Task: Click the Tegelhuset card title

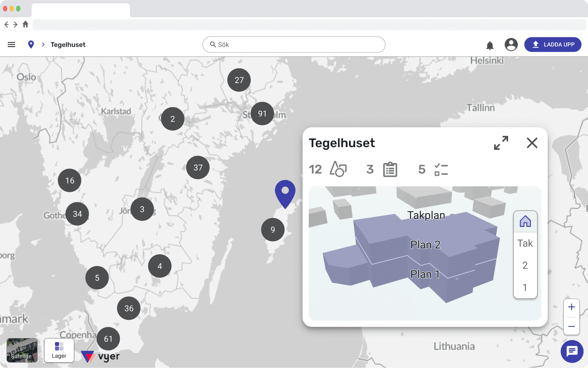Action: pos(342,143)
